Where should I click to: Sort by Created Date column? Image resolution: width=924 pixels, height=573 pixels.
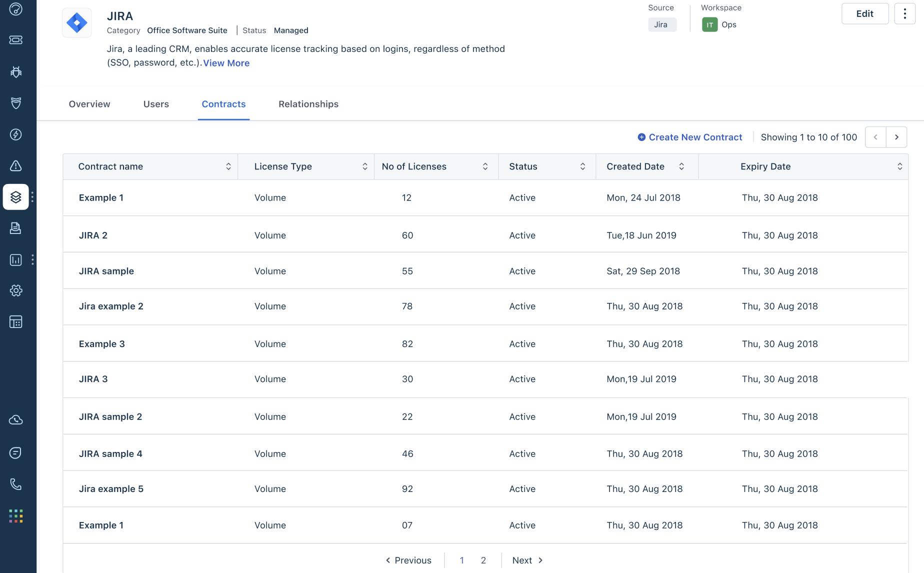[x=681, y=166]
